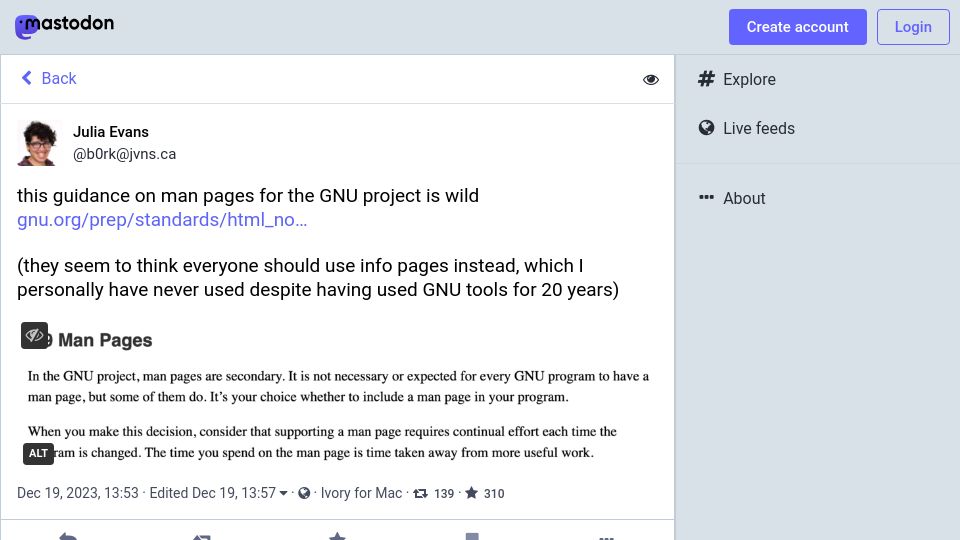Click the public visibility globe icon
Image resolution: width=960 pixels, height=540 pixels.
point(304,493)
